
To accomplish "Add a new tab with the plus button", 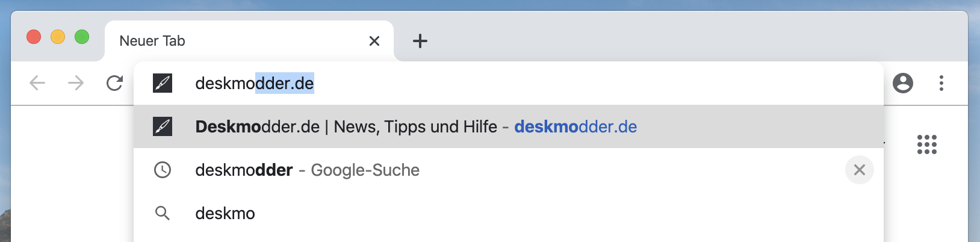I will tap(420, 41).
